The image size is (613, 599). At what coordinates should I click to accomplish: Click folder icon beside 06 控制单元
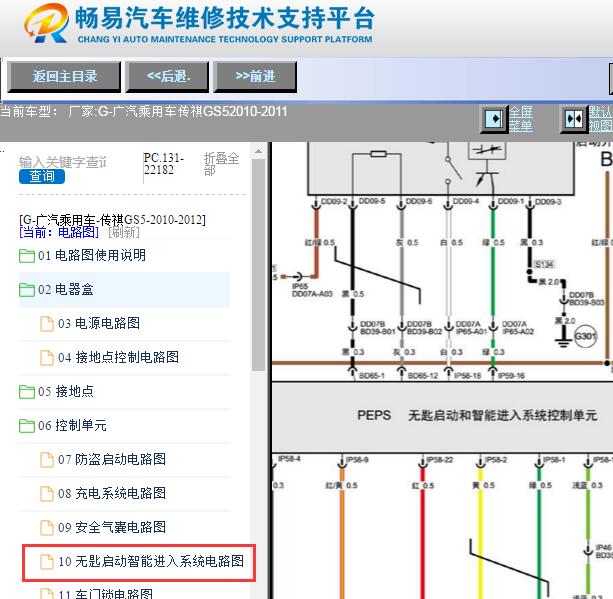click(x=27, y=426)
